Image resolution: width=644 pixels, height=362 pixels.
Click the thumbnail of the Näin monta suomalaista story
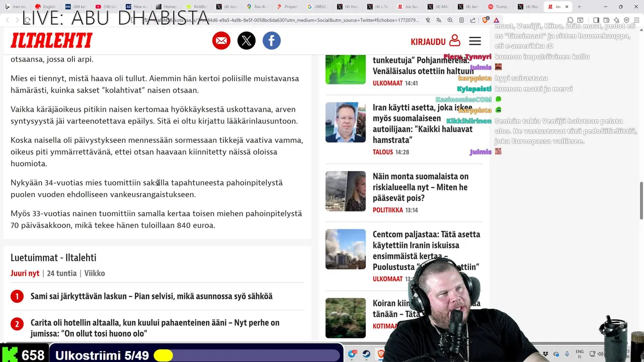point(346,191)
